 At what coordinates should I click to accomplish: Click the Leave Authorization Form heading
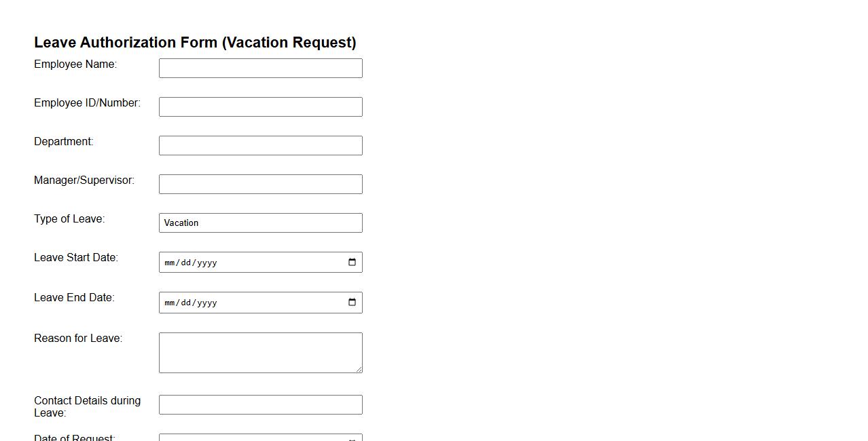coord(195,42)
